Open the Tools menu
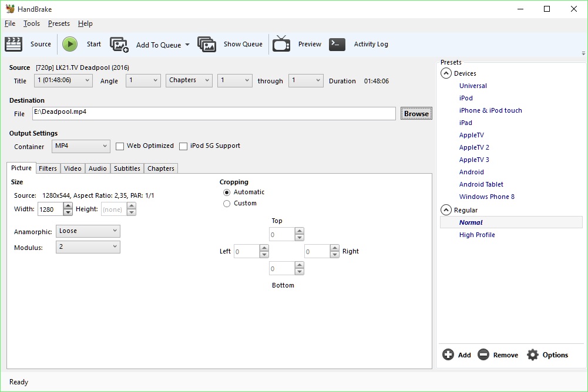The width and height of the screenshot is (588, 392). (x=32, y=23)
